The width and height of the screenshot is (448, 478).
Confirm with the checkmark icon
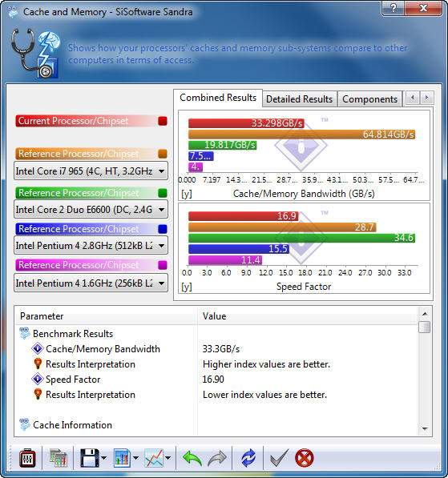(x=279, y=458)
